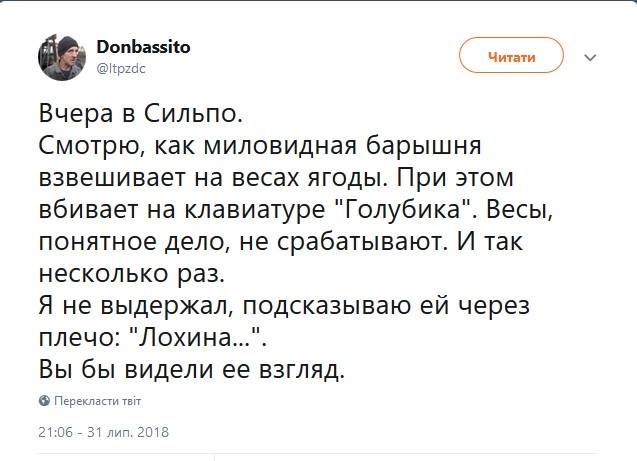Click the phrase 'взвешивает на весах ягоды'
This screenshot has height=461, width=637.
212,178
